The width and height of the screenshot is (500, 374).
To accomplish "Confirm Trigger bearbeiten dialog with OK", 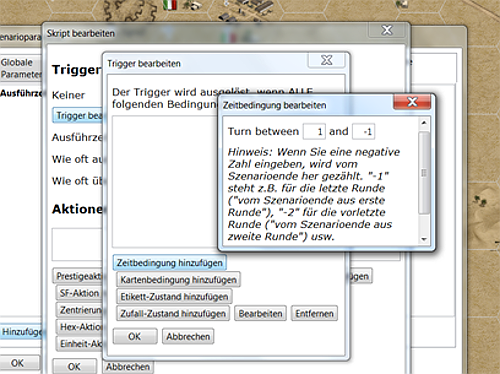I will pos(135,336).
